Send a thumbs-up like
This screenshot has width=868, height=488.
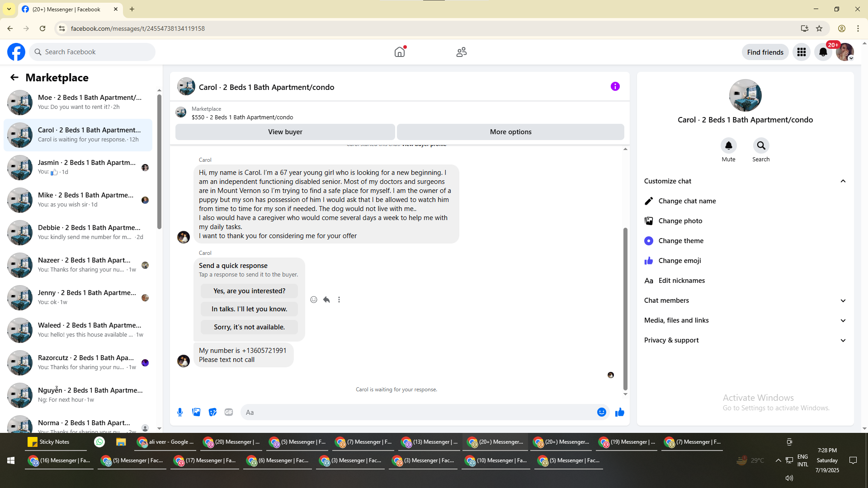619,412
